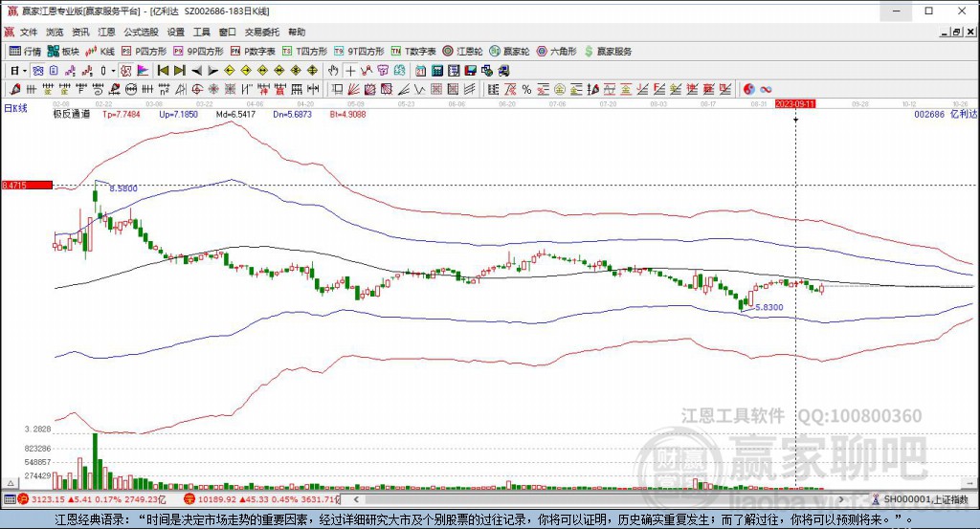The image size is (980, 529).
Task: Open the 资讯 menu
Action: tap(80, 32)
